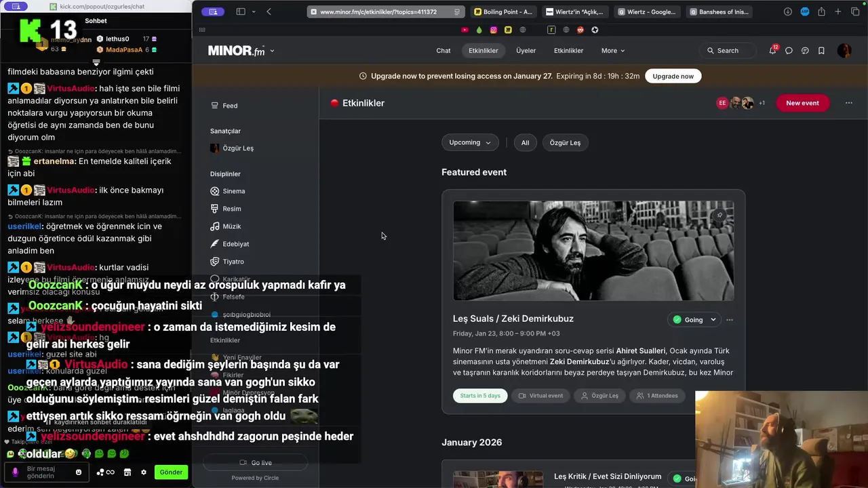Open Leş Kritik / Evet Sizi Dinliyorum event
The height and width of the screenshot is (488, 868).
pyautogui.click(x=608, y=476)
